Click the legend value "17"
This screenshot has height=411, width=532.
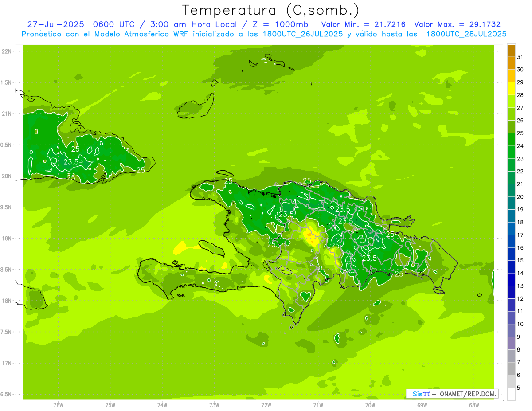coord(520,235)
